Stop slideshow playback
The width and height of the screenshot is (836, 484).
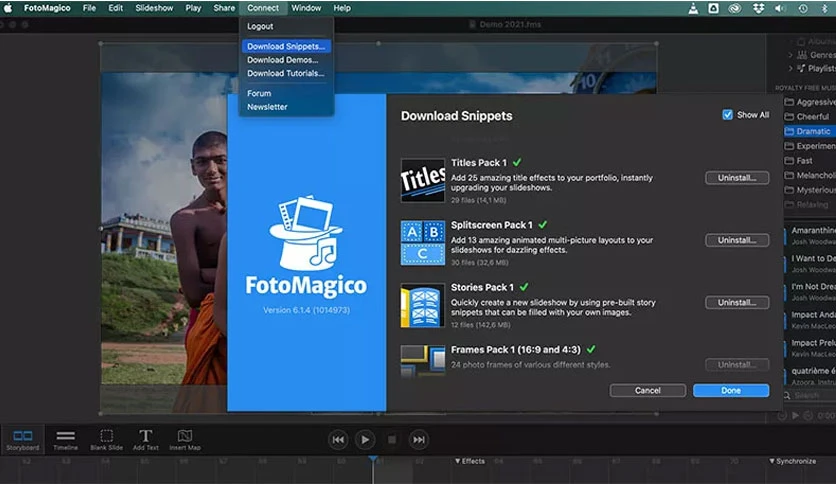392,440
